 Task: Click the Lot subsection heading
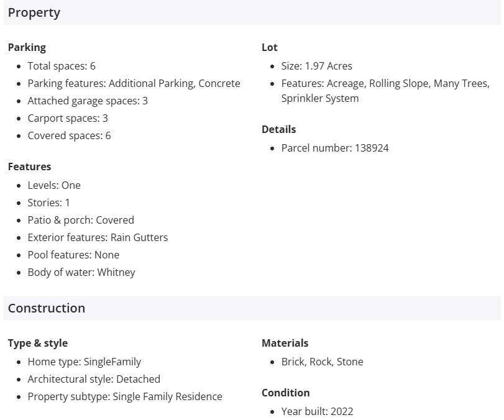tap(270, 47)
